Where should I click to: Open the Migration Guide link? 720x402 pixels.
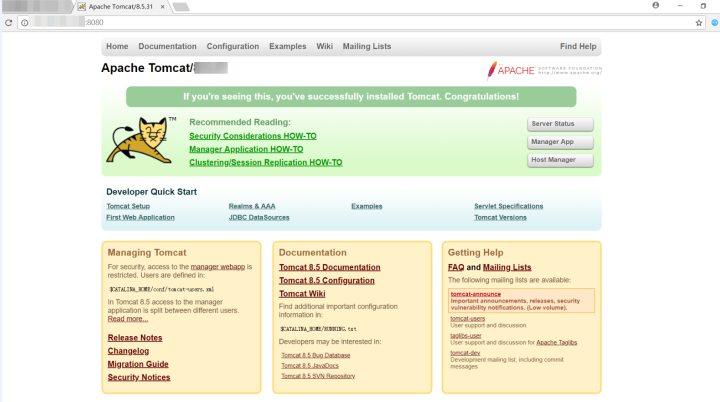[x=138, y=364]
